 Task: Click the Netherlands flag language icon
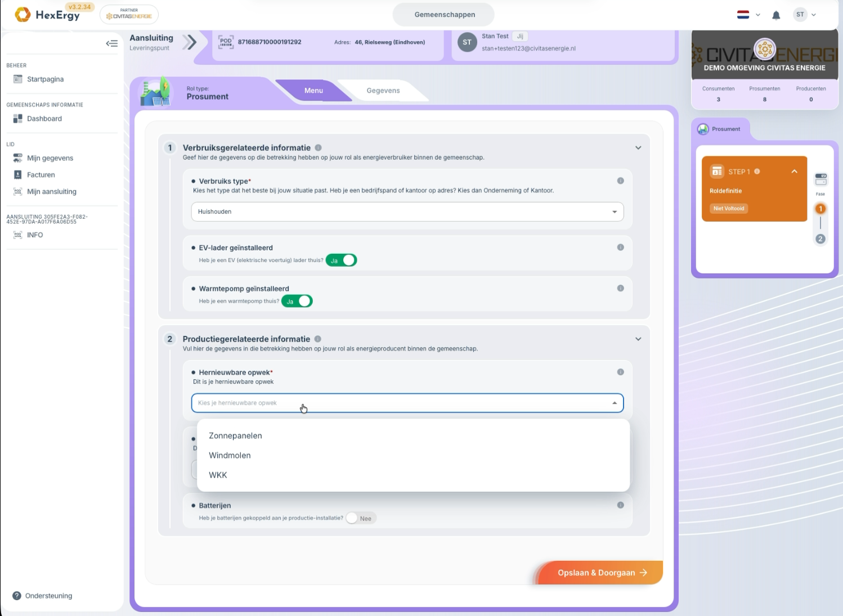pos(743,15)
